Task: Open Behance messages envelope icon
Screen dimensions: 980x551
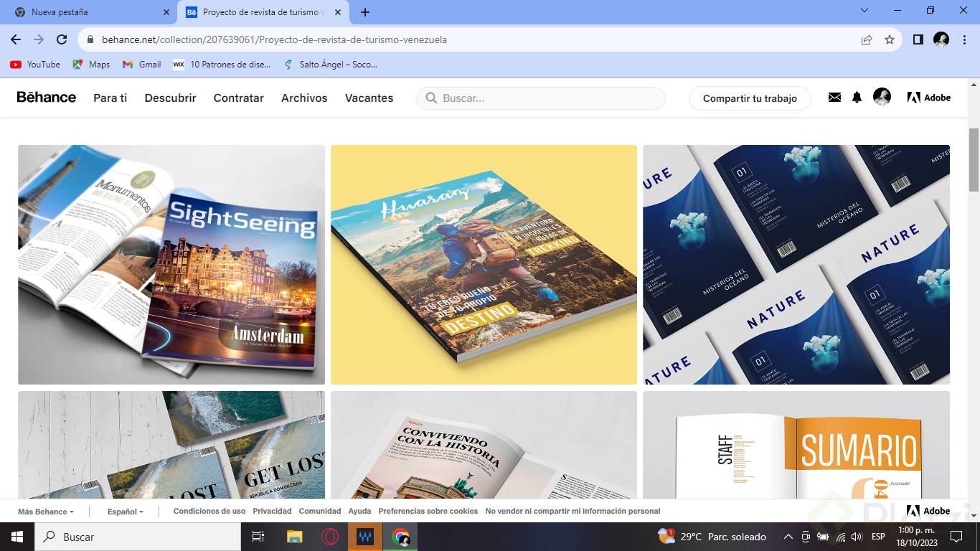Action: pyautogui.click(x=834, y=98)
